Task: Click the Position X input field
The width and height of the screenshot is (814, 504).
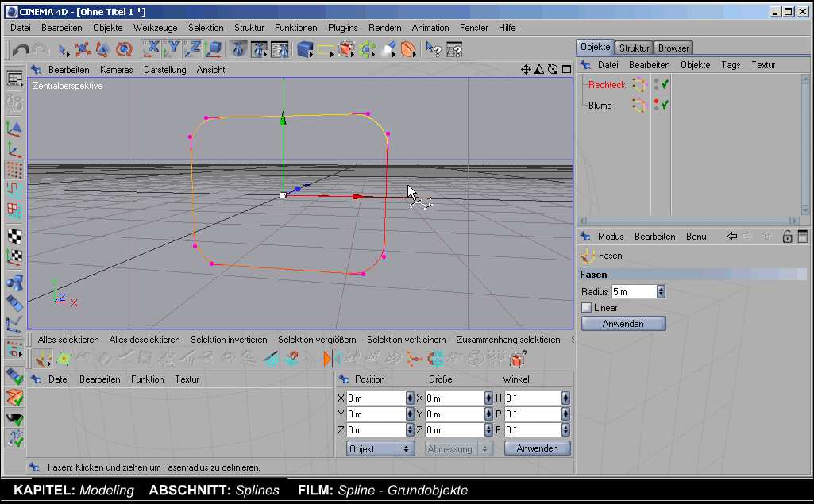Action: (376, 398)
